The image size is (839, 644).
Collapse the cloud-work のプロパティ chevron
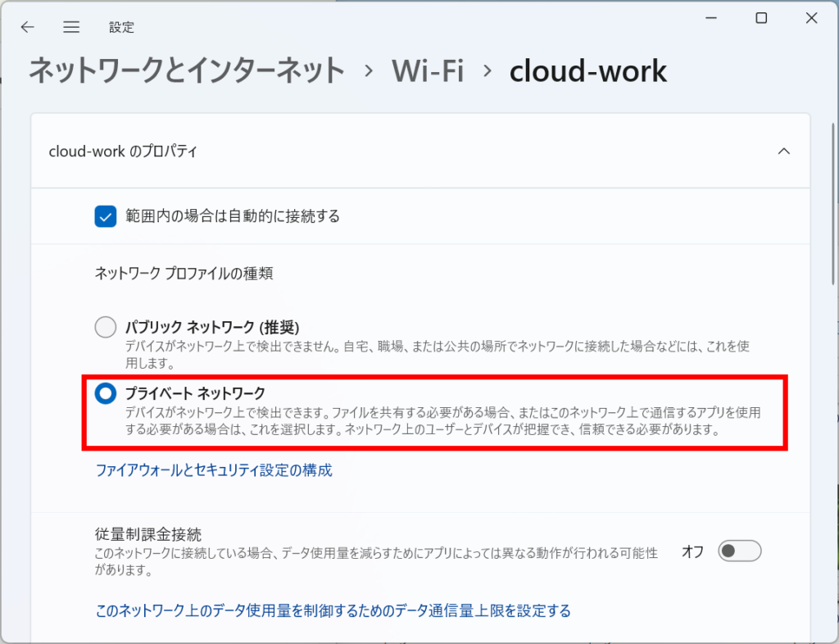(x=783, y=152)
